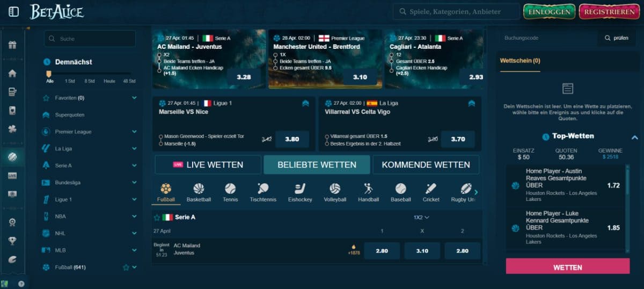This screenshot has width=644, height=289.
Task: Open Superquoten in the sidebar
Action: (70, 115)
